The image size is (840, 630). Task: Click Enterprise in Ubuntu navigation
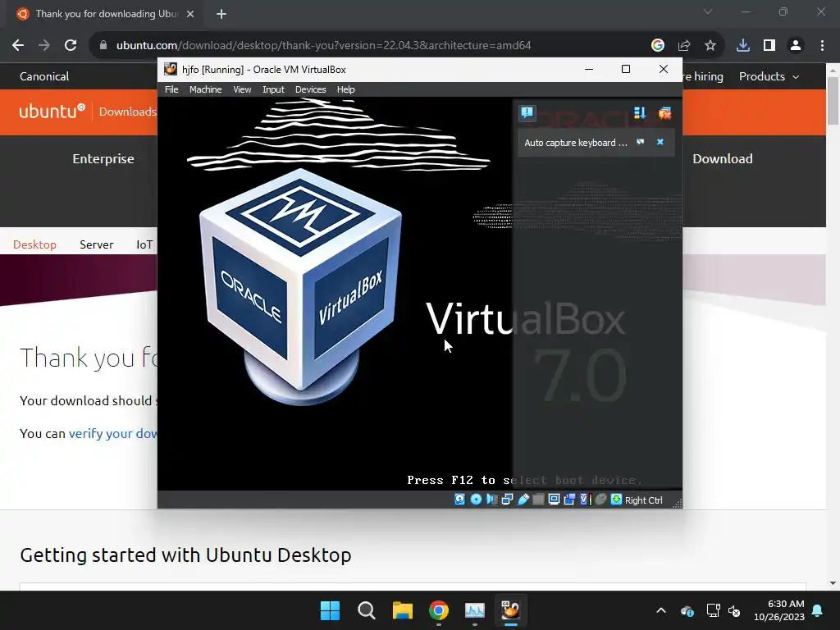[x=103, y=158]
